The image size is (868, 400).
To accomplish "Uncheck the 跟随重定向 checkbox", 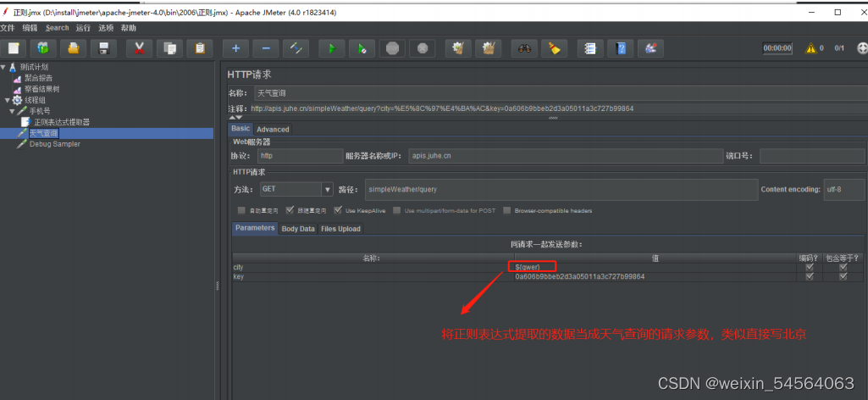I will pos(290,210).
